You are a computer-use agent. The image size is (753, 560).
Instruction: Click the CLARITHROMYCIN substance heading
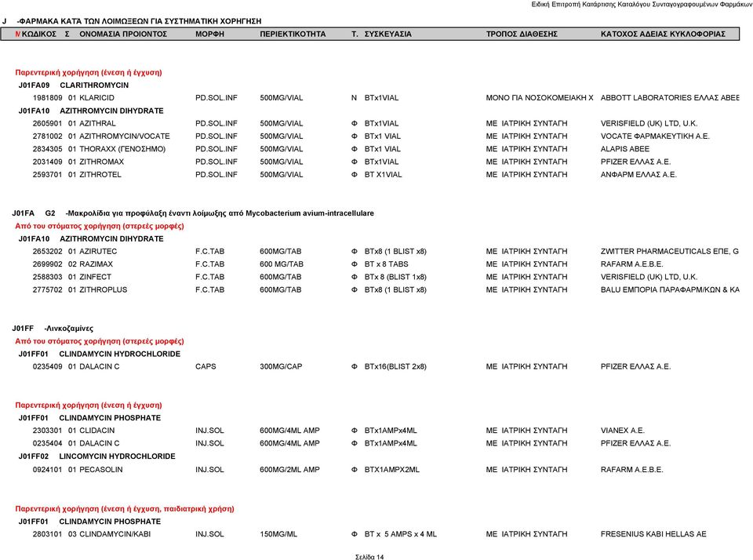coord(94,85)
